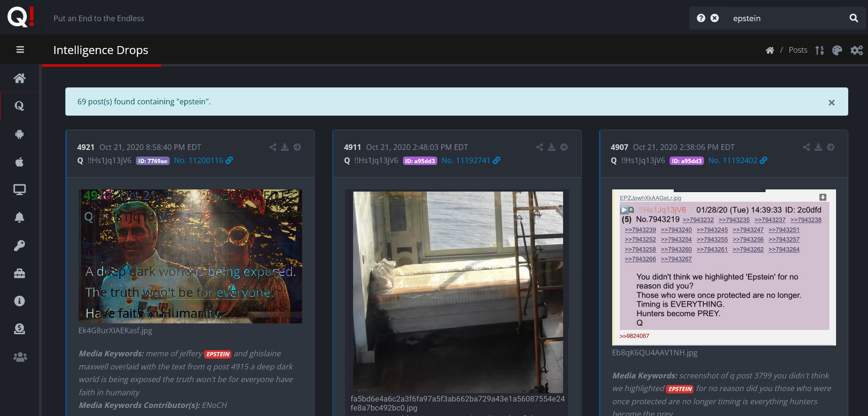The image size is (868, 416).
Task: Click the search help question icon
Action: [701, 18]
